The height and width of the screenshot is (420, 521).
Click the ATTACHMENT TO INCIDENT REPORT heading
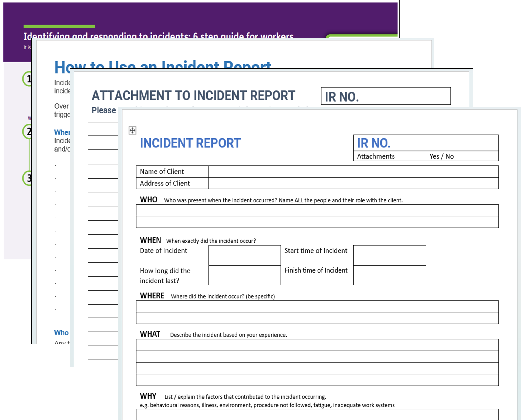point(193,95)
